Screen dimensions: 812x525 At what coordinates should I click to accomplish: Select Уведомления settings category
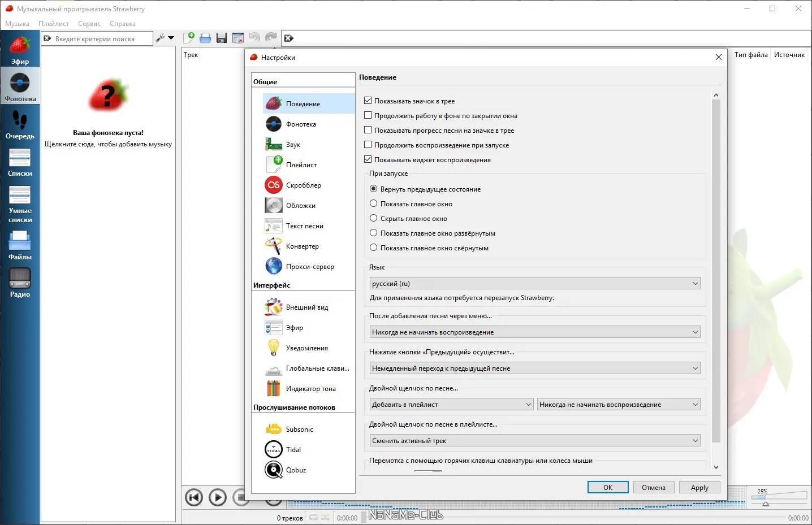[x=309, y=348]
